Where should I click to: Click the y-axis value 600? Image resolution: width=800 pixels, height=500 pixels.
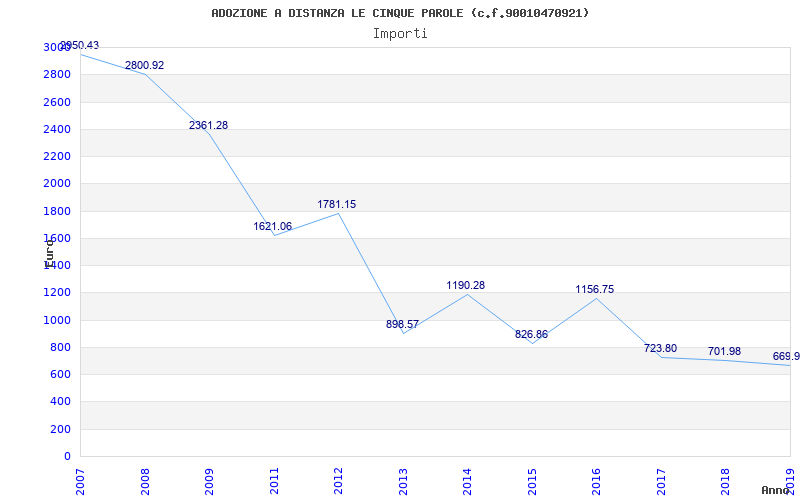pyautogui.click(x=60, y=375)
